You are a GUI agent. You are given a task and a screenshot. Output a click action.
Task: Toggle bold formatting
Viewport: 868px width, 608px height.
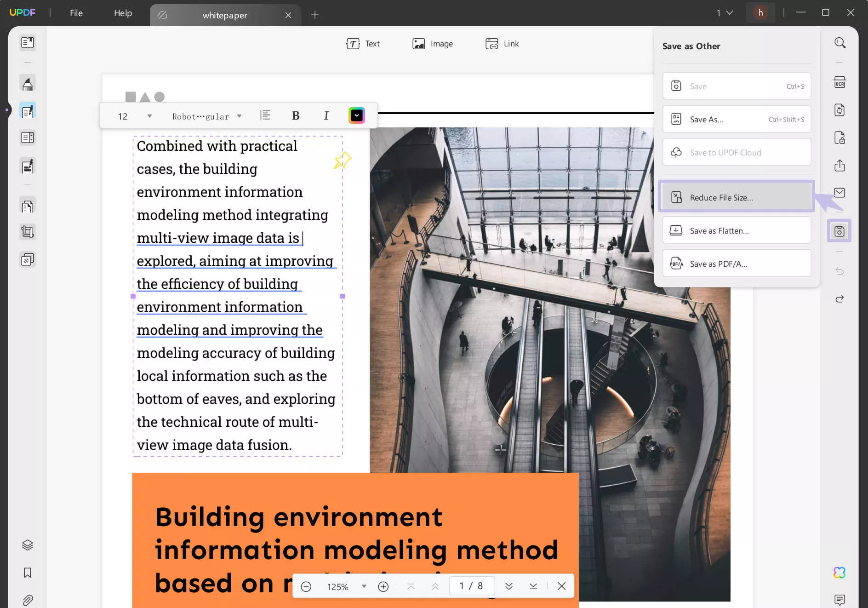tap(296, 116)
